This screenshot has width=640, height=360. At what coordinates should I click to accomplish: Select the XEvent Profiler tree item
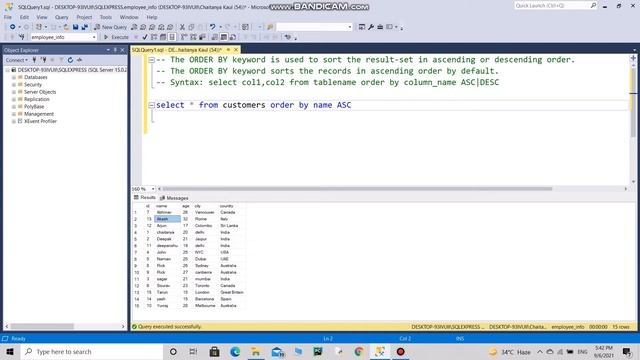click(40, 121)
